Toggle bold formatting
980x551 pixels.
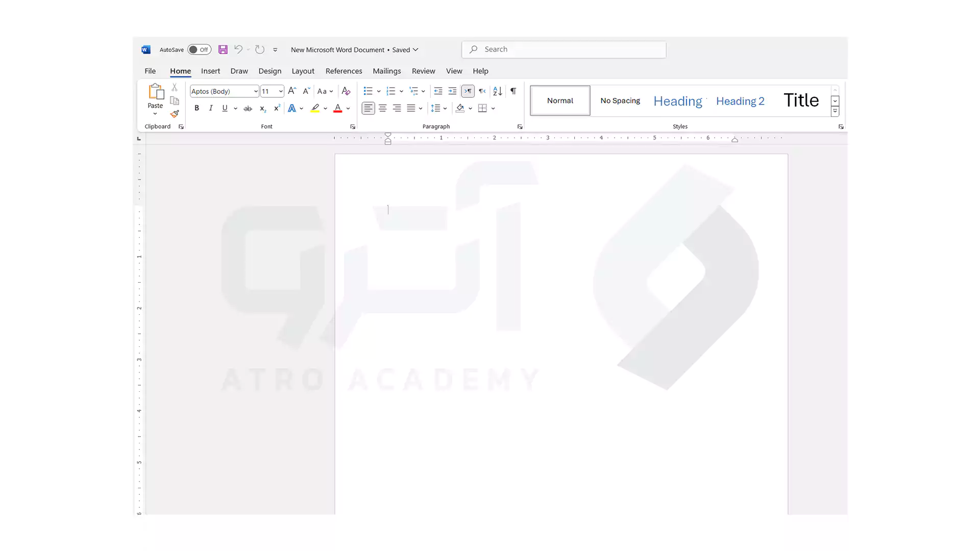197,108
